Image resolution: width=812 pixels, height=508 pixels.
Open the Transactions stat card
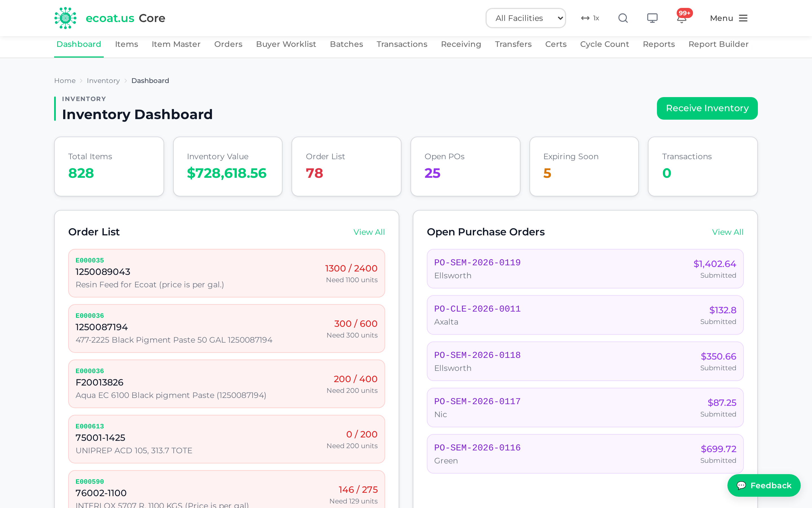coord(703,166)
